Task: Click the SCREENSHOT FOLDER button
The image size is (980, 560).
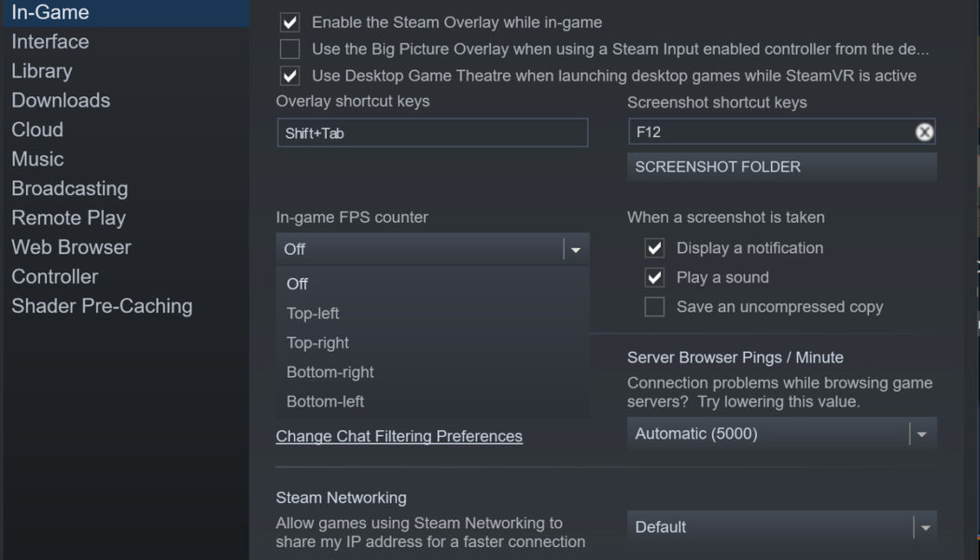Action: [781, 167]
